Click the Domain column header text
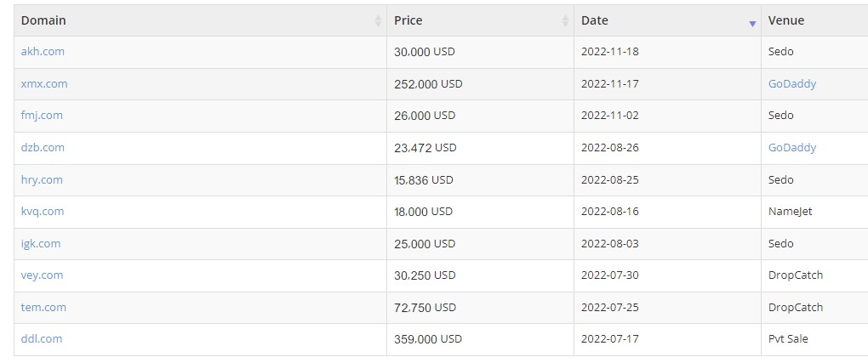 coord(43,20)
